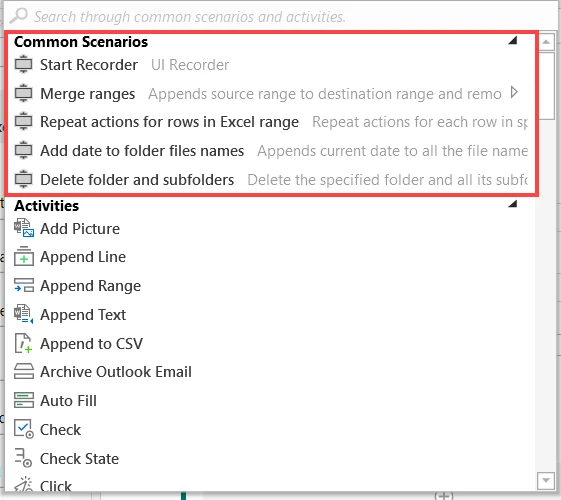This screenshot has height=500, width=561.
Task: Select the Check State icon
Action: coord(24,458)
